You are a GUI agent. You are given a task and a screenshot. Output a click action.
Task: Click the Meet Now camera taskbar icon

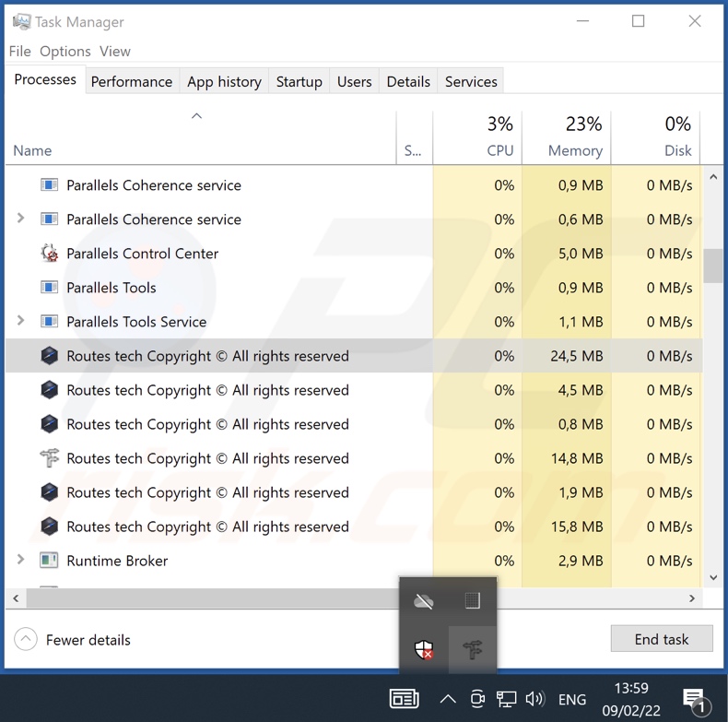click(x=477, y=699)
